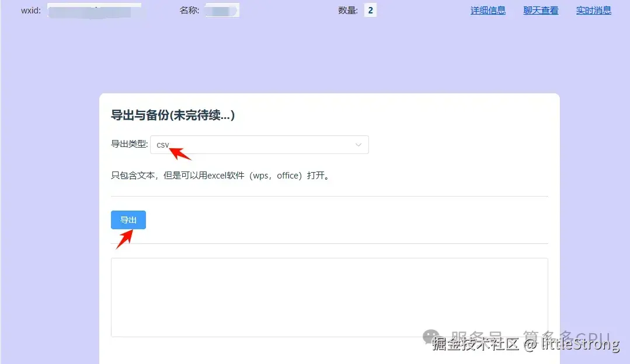Image resolution: width=630 pixels, height=364 pixels.
Task: Click the 名称 name field
Action: pos(222,10)
